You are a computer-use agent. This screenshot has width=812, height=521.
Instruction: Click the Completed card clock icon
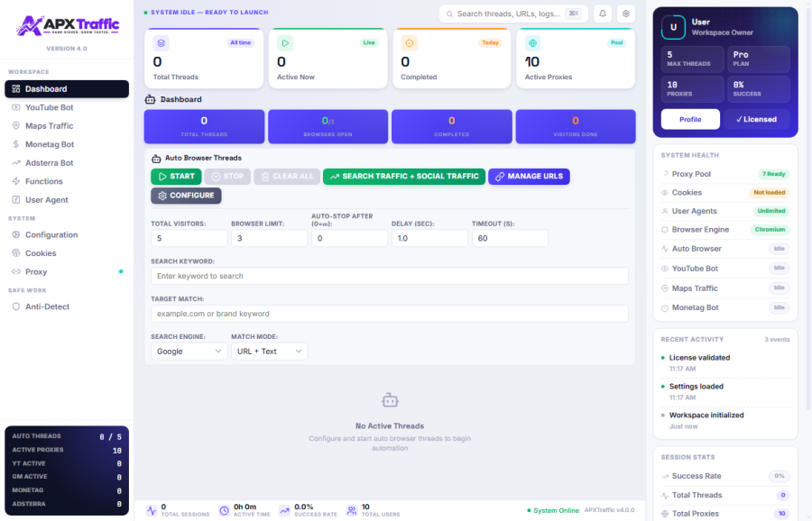tap(409, 43)
